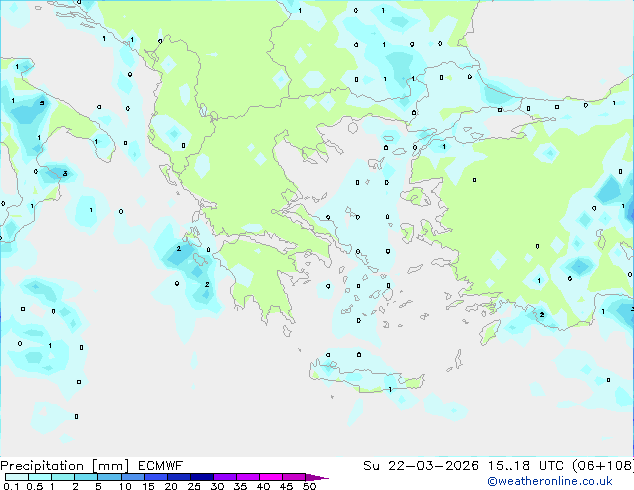The width and height of the screenshot is (634, 490).
Task: Click legend tick label '30'
Action: 217,486
